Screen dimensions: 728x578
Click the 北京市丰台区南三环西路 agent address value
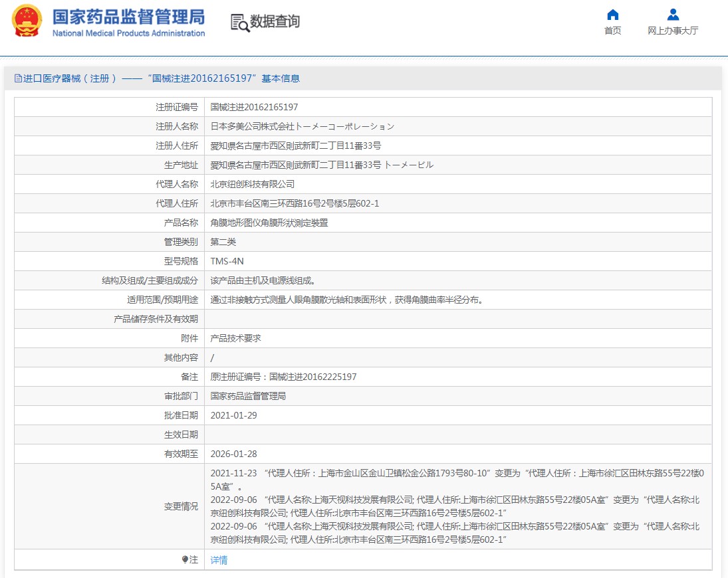[x=295, y=203]
